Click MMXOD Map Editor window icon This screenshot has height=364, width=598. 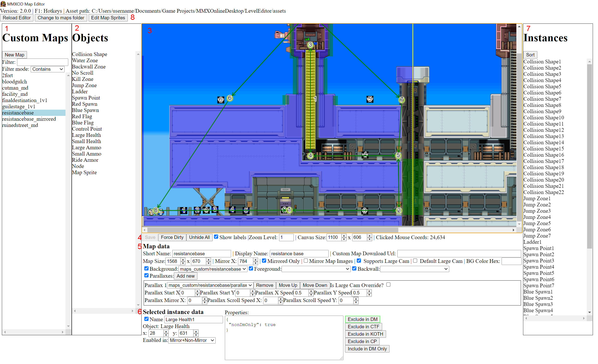click(x=3, y=4)
